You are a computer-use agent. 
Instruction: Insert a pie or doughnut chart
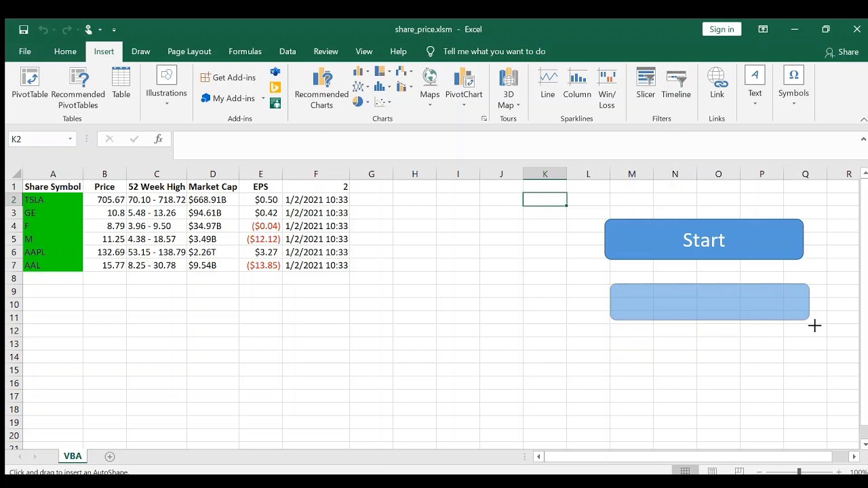pos(361,102)
